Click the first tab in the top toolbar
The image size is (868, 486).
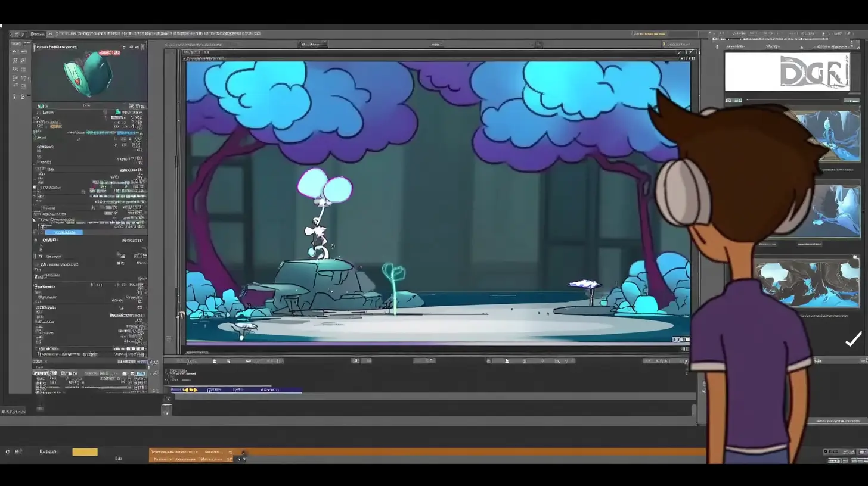(x=38, y=34)
